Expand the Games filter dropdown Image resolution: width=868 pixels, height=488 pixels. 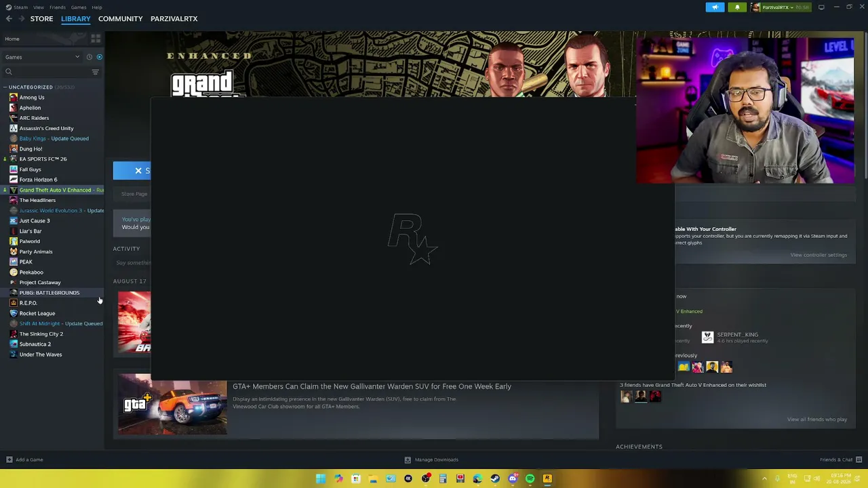pos(42,57)
